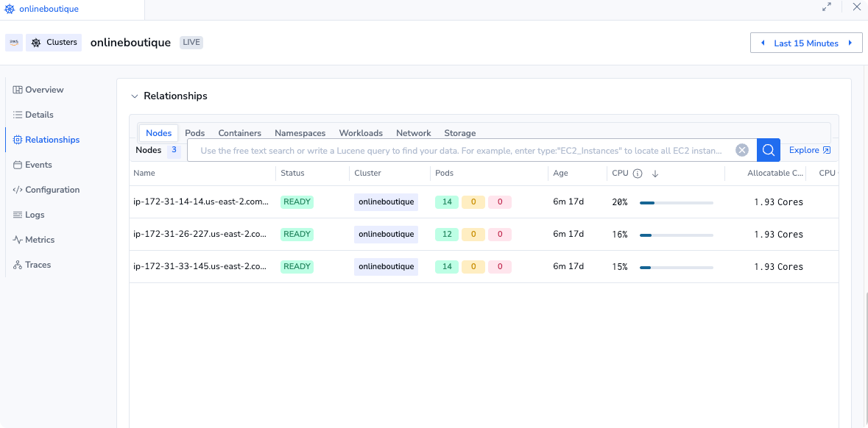Screen dimensions: 868x428
Task: Collapse the Relationships section chevron
Action: (x=134, y=96)
